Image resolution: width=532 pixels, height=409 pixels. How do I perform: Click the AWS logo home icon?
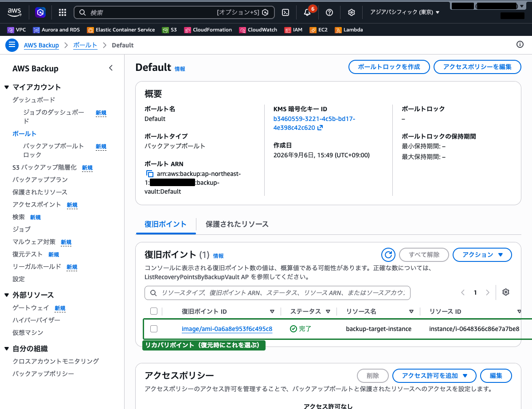click(15, 12)
